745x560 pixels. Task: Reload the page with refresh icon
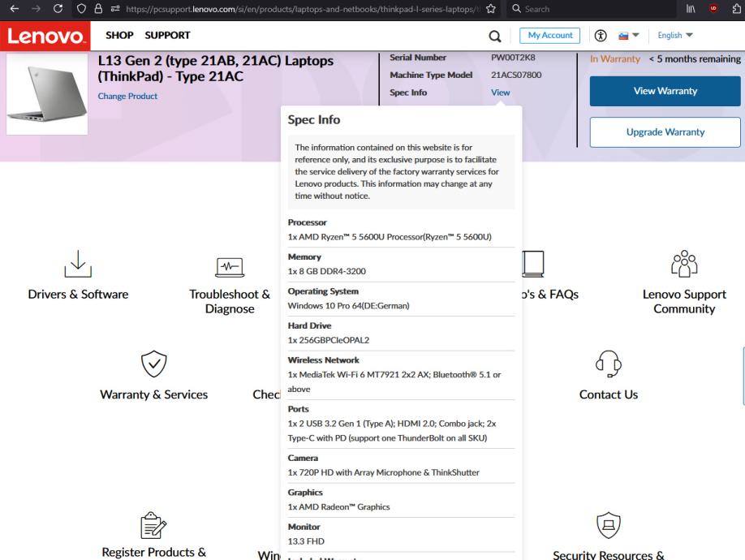pos(58,9)
